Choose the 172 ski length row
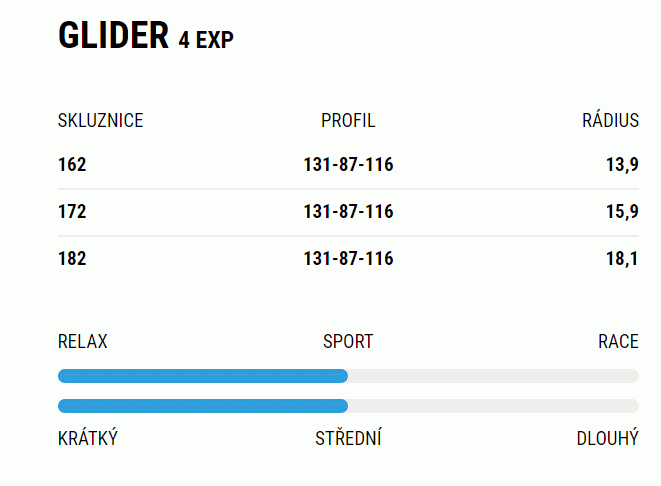The image size is (661, 486). coord(348,212)
